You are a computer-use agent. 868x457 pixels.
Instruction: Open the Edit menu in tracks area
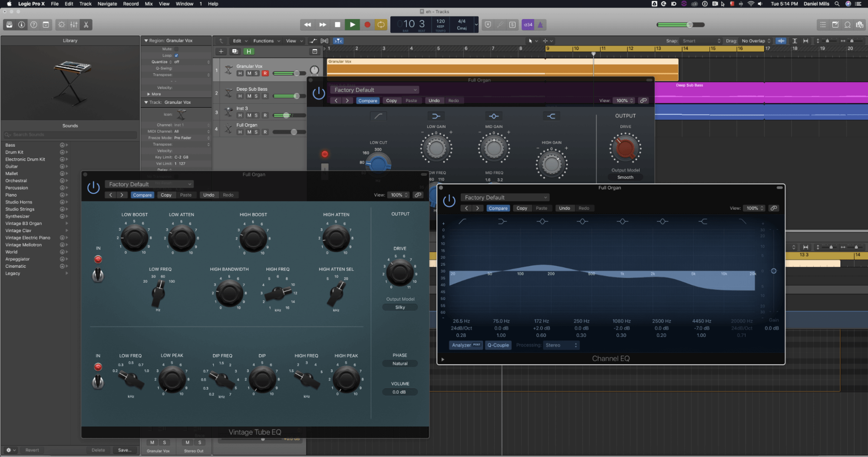pyautogui.click(x=240, y=41)
